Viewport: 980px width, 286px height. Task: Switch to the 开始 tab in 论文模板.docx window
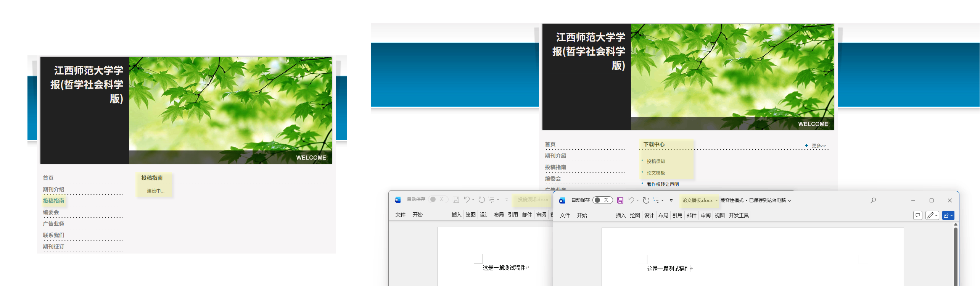tap(582, 215)
